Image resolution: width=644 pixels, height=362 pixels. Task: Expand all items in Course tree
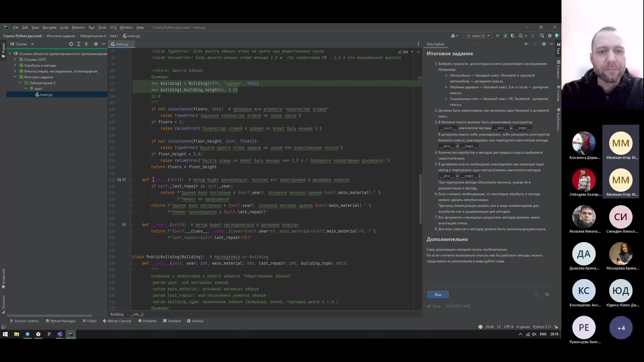78,44
